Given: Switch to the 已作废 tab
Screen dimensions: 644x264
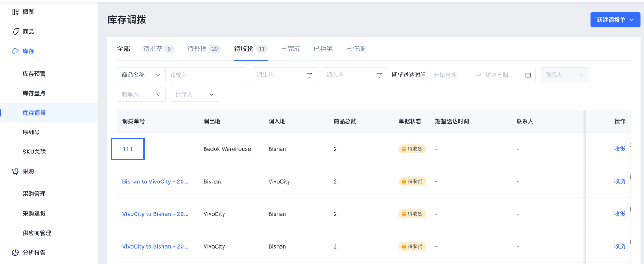Looking at the screenshot, I should click(356, 49).
